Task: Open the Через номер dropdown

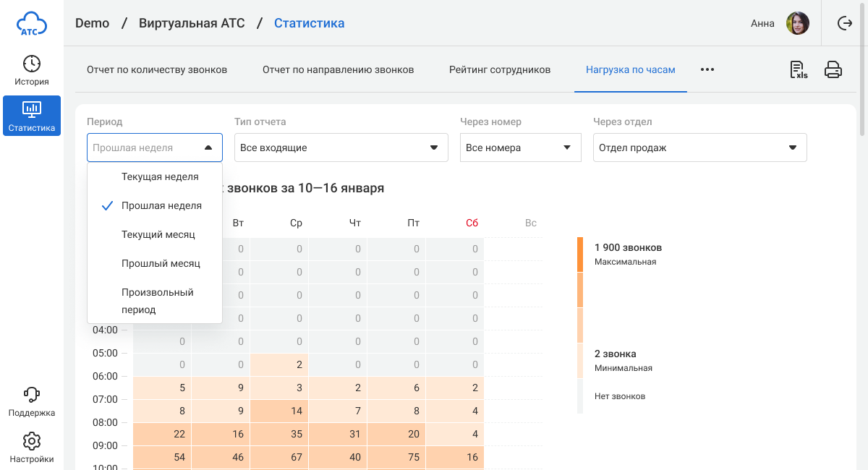Action: pos(520,148)
